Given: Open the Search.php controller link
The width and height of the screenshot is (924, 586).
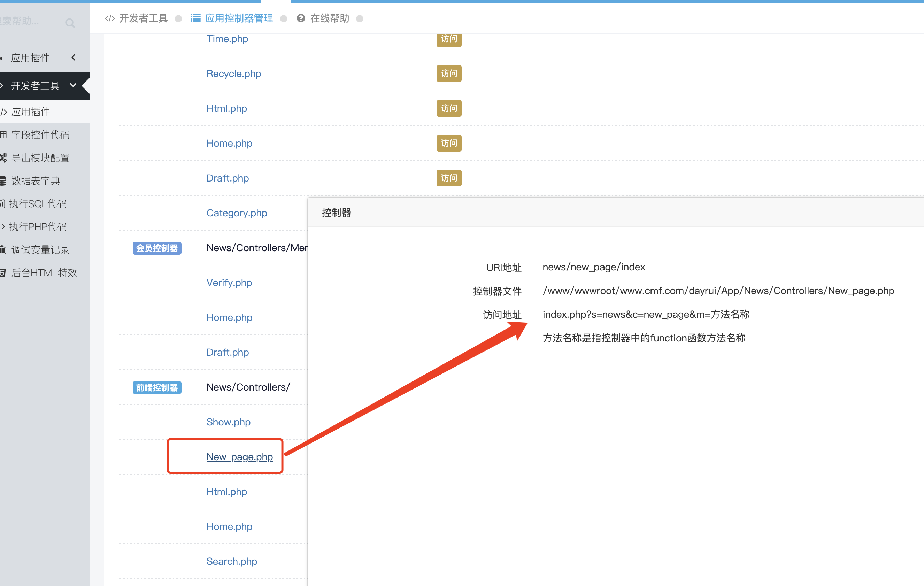Looking at the screenshot, I should (x=232, y=561).
